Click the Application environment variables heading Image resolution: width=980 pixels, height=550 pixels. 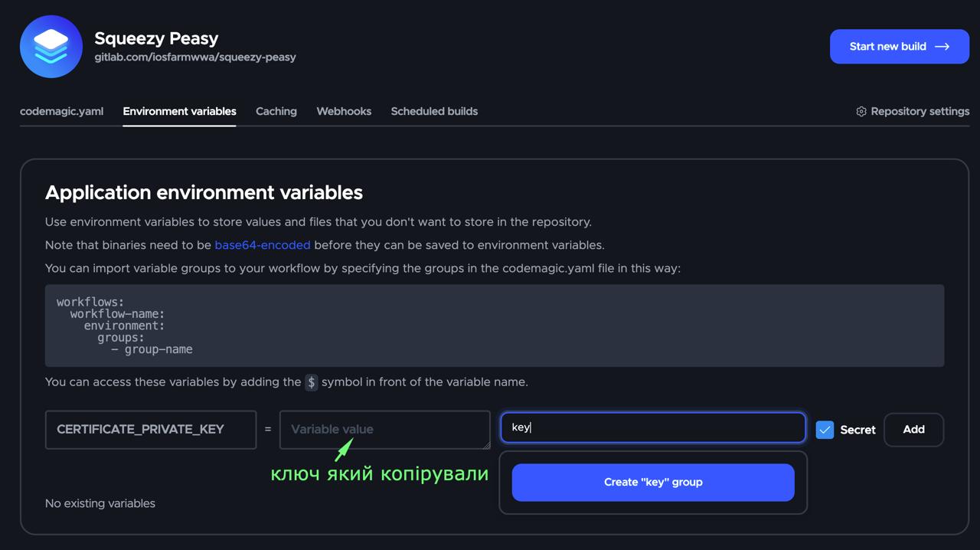pyautogui.click(x=204, y=192)
